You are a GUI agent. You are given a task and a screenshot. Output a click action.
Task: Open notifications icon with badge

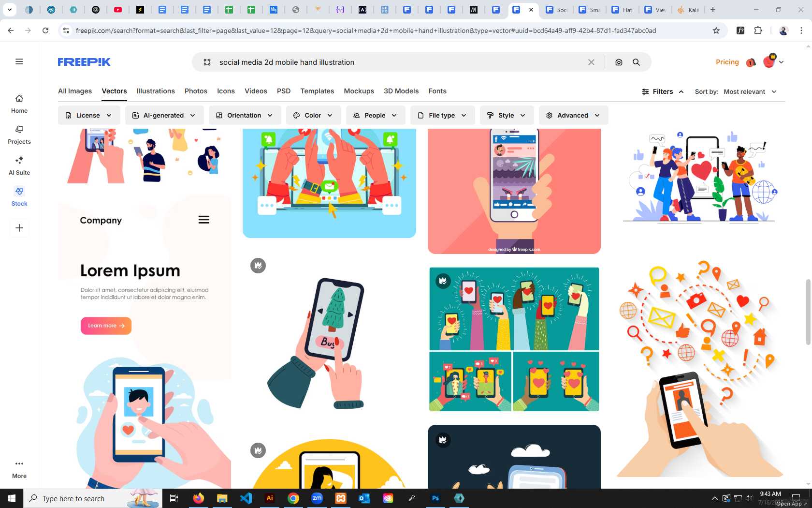click(751, 62)
